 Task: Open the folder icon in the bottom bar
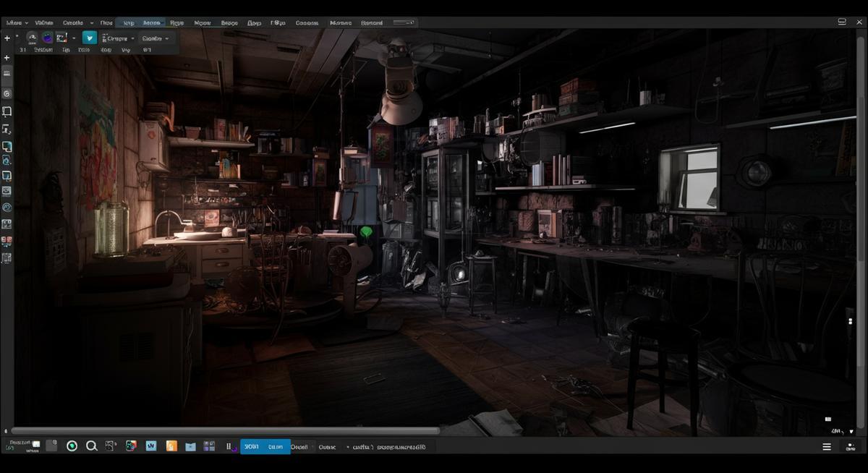(190, 446)
